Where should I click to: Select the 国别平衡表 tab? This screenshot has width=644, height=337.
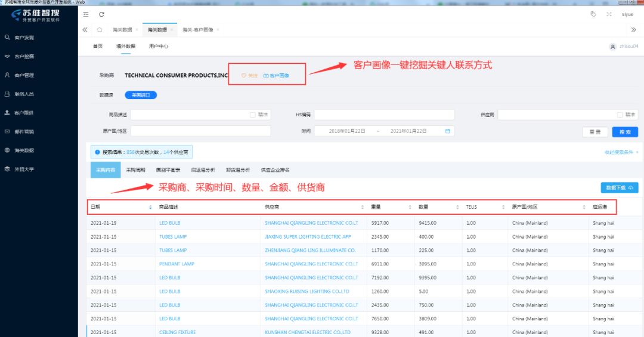(168, 170)
